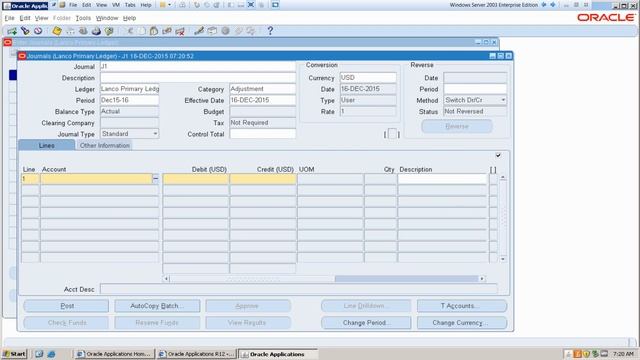
Task: Click the Change Currency button
Action: (462, 322)
